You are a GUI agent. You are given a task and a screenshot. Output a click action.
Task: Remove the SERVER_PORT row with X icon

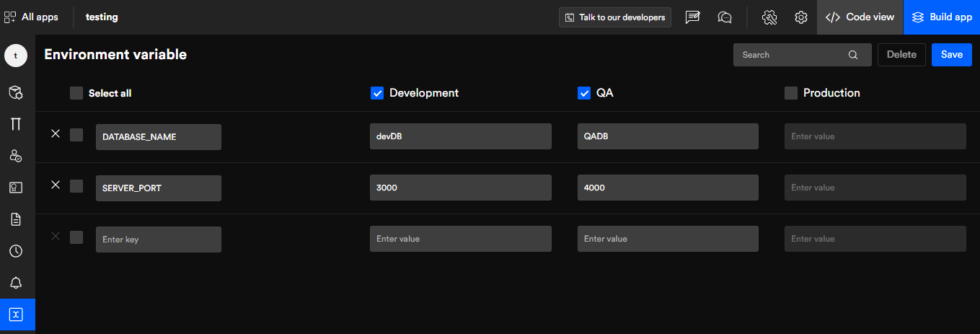pos(56,185)
